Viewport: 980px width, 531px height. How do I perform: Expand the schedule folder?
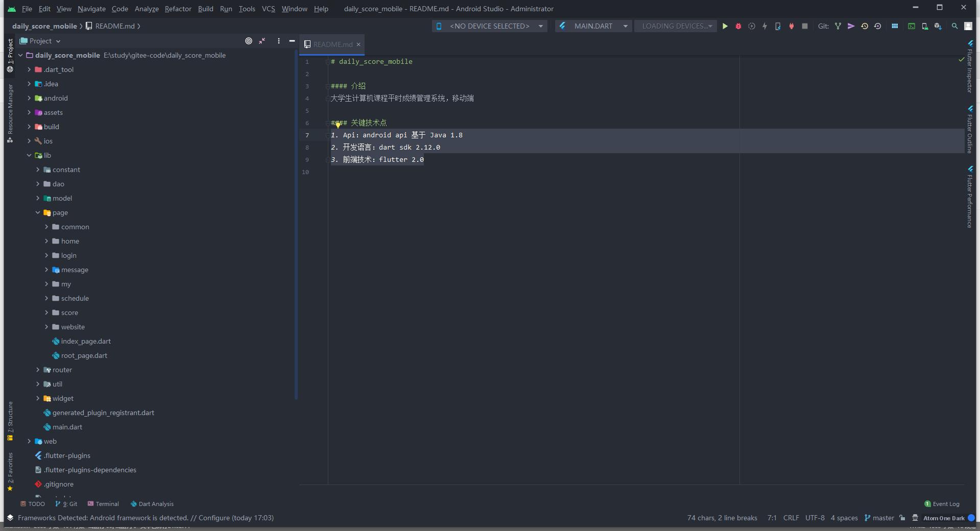click(46, 298)
